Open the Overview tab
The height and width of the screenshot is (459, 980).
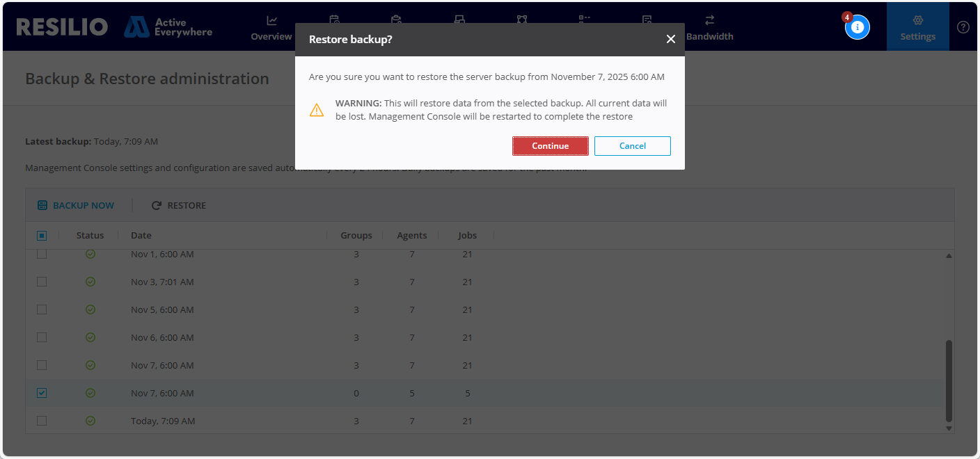[x=271, y=28]
